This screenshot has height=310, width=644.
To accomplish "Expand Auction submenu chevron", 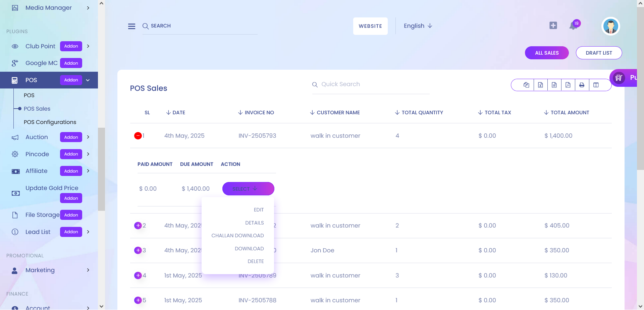I will coord(88,137).
